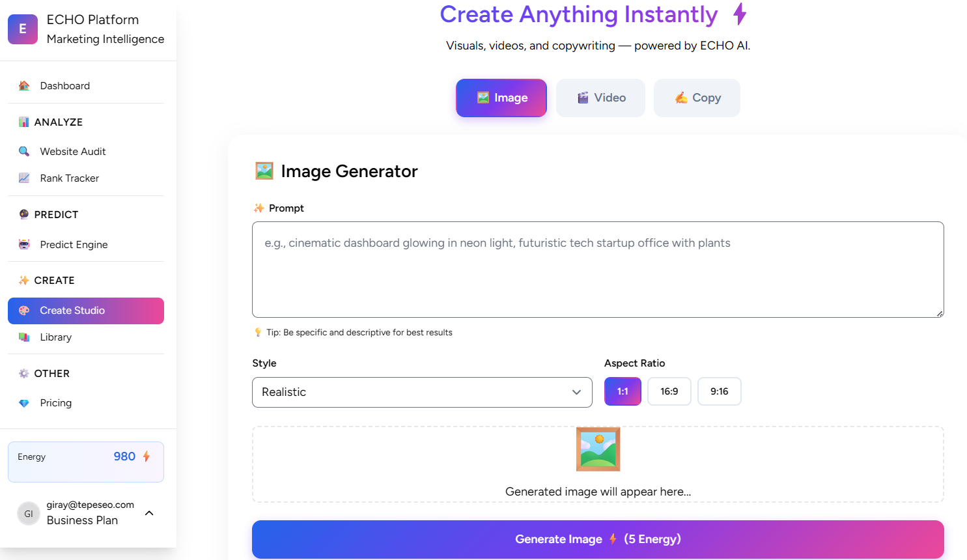Click the giray@tepeseo.com account link
Image resolution: width=967 pixels, height=560 pixels.
coord(91,504)
